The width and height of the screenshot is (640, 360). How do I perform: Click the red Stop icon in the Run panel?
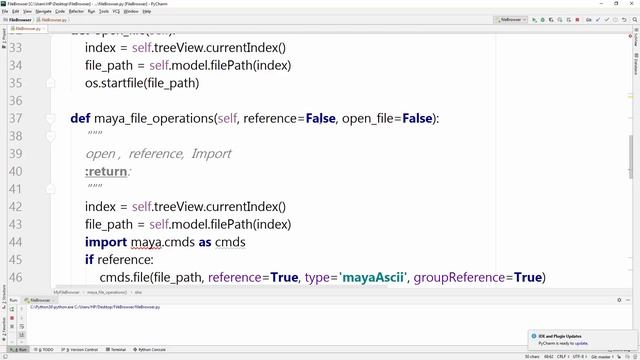click(12, 318)
